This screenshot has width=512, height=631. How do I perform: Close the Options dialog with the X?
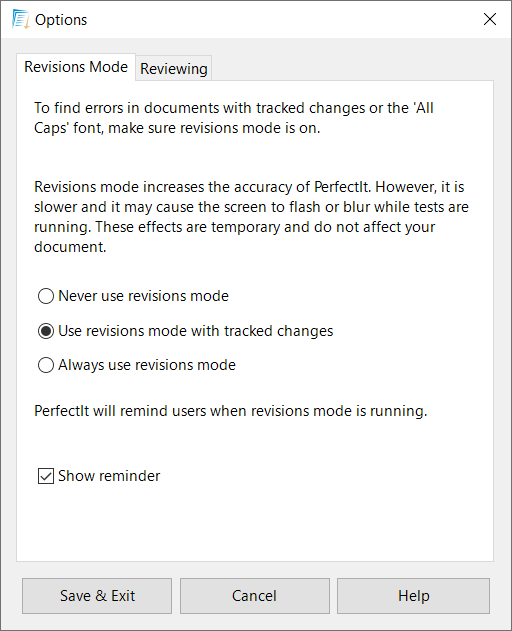click(x=489, y=19)
